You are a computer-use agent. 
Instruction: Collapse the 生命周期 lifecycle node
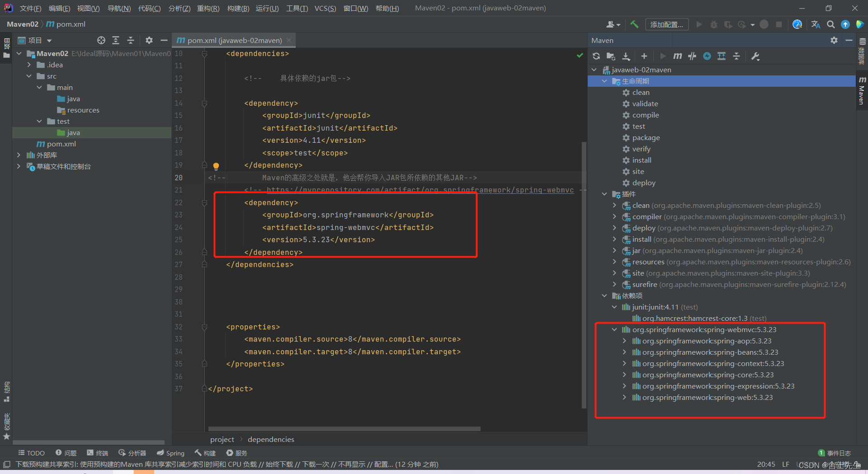[x=604, y=81]
